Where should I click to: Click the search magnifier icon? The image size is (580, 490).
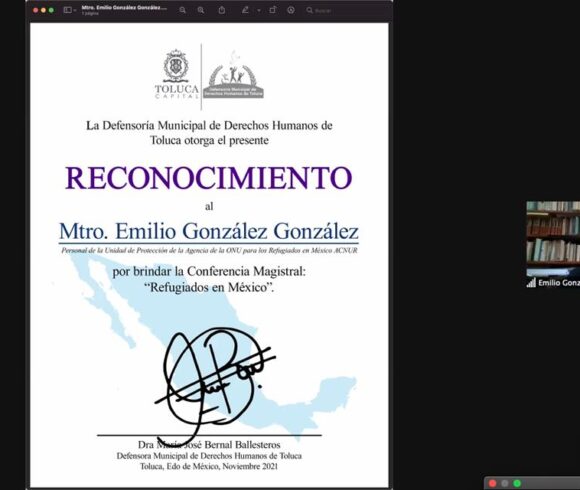pos(310,10)
